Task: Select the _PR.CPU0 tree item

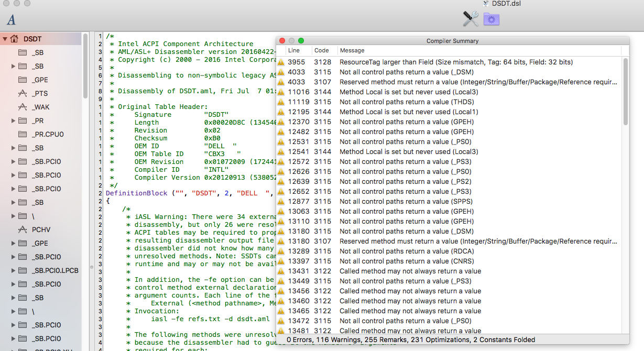Action: tap(48, 134)
